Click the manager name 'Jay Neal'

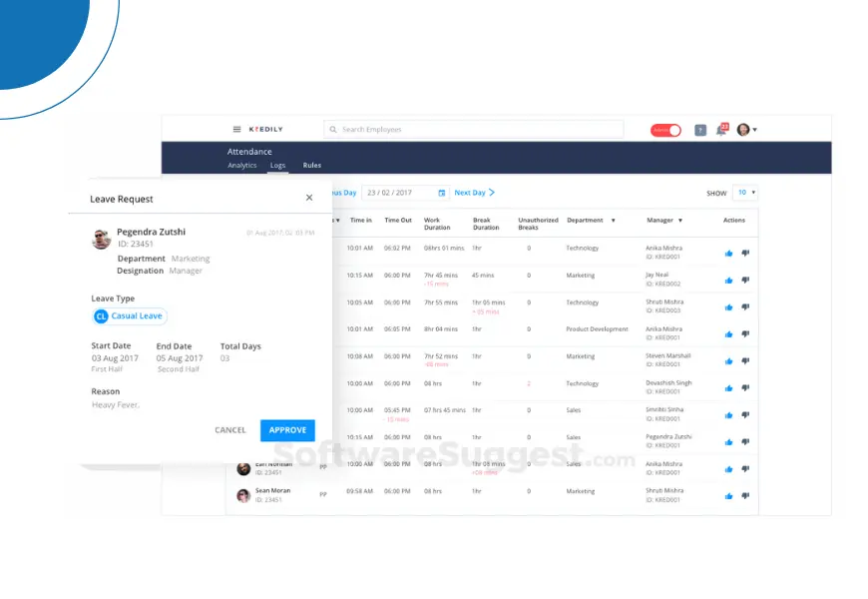[657, 275]
